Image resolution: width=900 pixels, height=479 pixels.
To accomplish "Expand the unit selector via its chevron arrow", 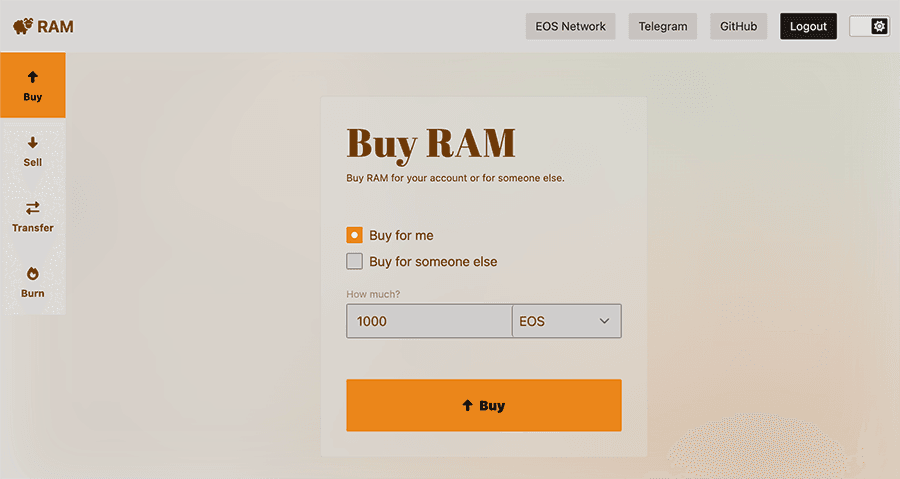I will tap(604, 321).
